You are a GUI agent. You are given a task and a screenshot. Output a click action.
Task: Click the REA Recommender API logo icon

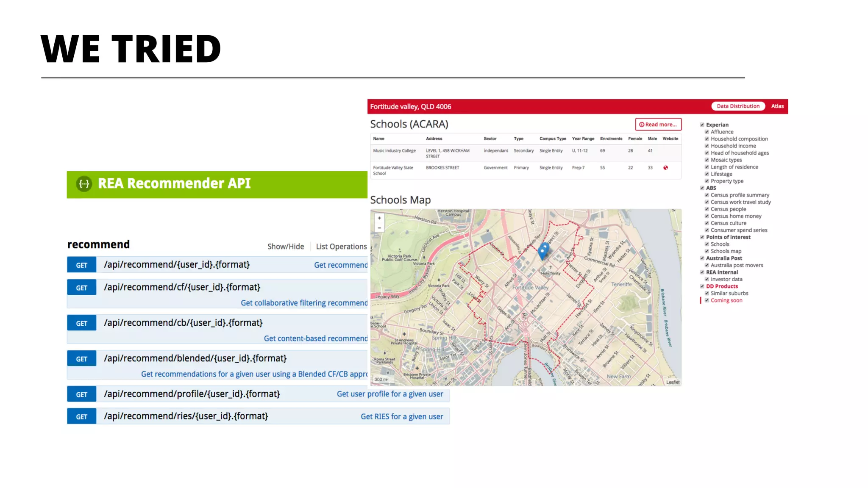tap(84, 184)
